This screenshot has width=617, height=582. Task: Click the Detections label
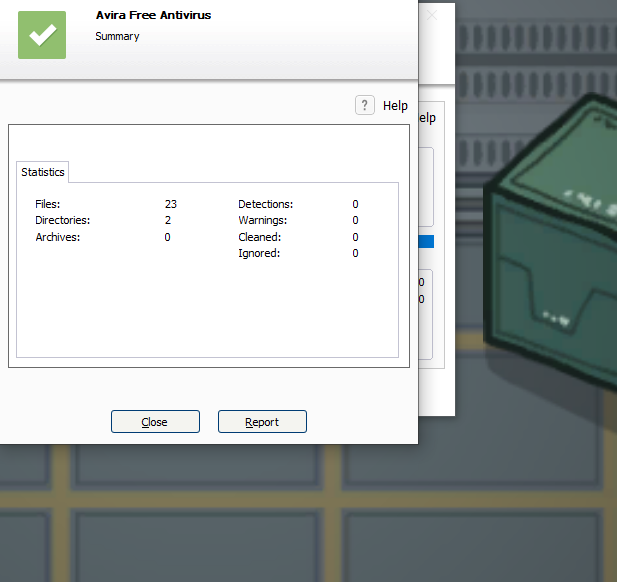click(265, 204)
